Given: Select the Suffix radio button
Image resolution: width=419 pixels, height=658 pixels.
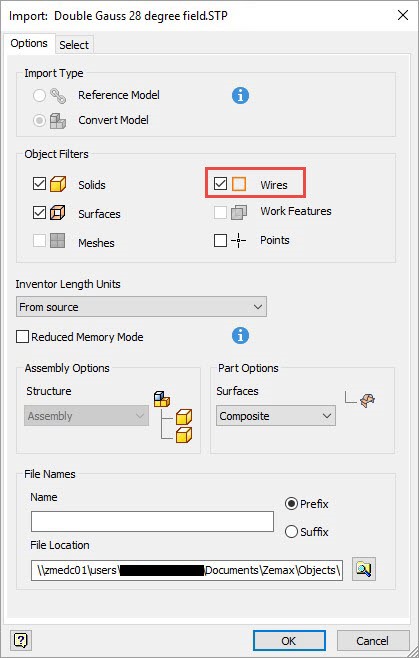Looking at the screenshot, I should [291, 532].
